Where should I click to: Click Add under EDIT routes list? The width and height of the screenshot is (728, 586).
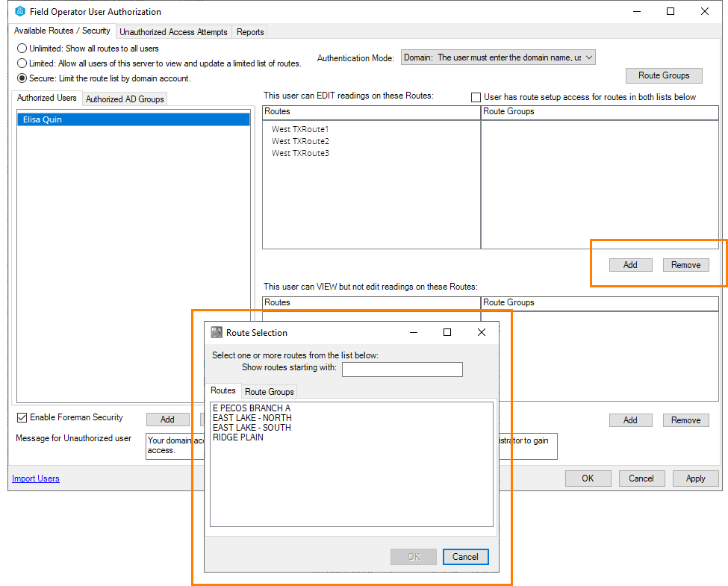pos(630,265)
